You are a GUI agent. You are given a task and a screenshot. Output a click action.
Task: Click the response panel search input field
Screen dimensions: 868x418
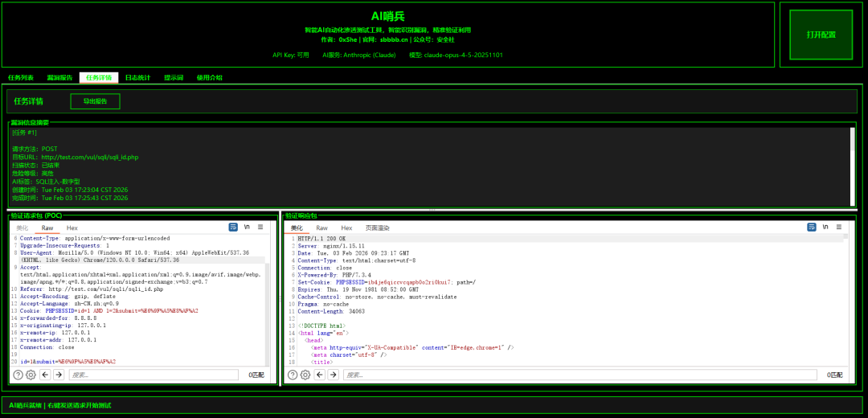click(x=579, y=375)
